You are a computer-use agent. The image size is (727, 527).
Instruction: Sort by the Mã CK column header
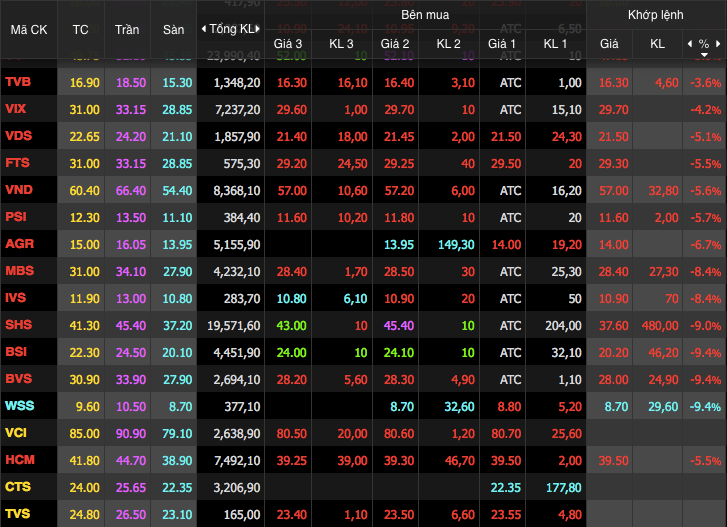(x=29, y=29)
